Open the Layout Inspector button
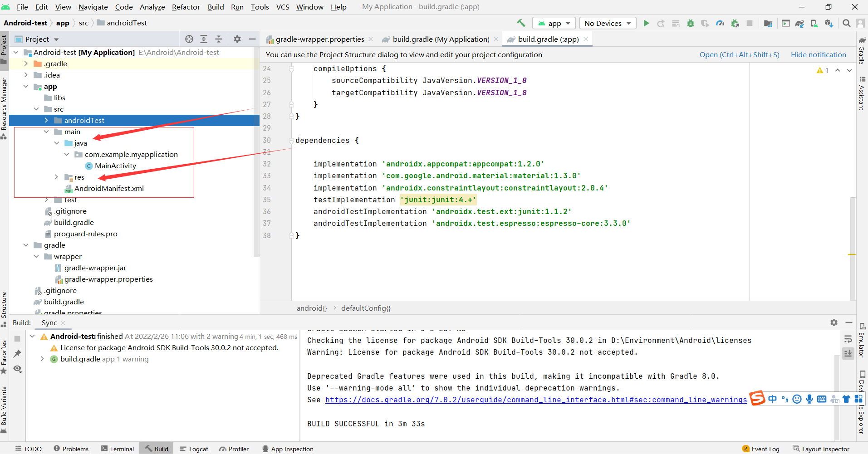 coord(821,449)
